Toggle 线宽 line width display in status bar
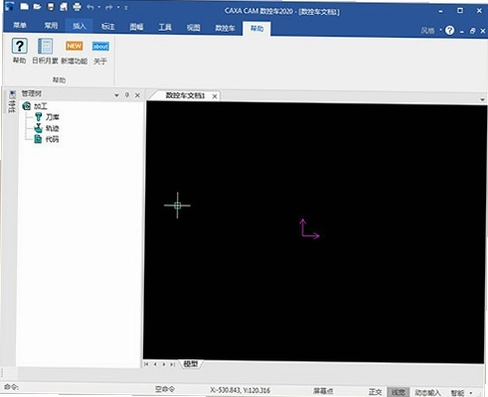Image resolution: width=488 pixels, height=397 pixels. [398, 392]
